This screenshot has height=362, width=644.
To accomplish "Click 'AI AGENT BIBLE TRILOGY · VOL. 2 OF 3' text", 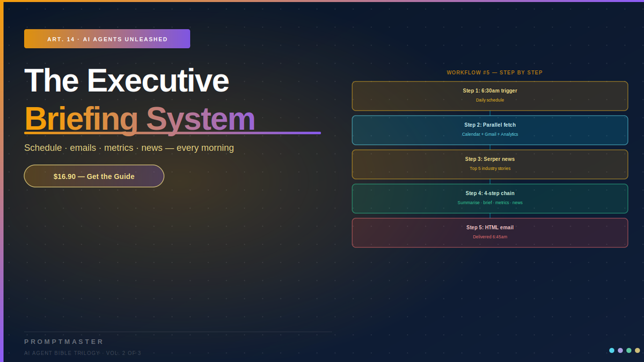I will tap(83, 353).
